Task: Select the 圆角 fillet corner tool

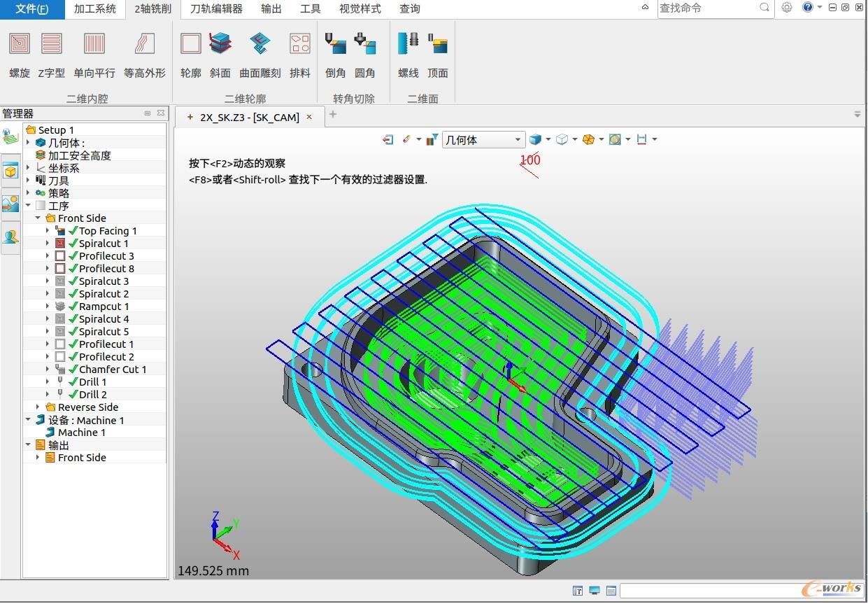Action: click(x=365, y=55)
